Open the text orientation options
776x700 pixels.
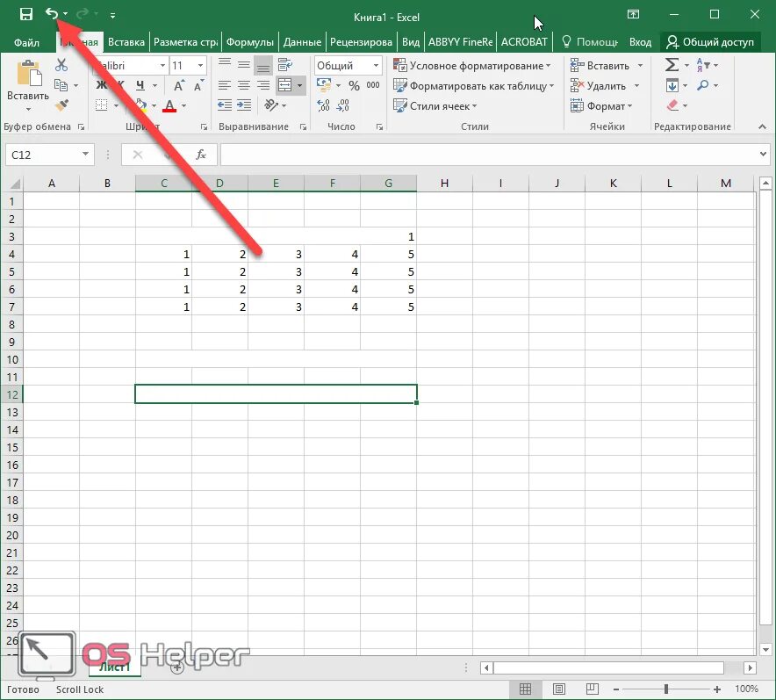click(275, 105)
